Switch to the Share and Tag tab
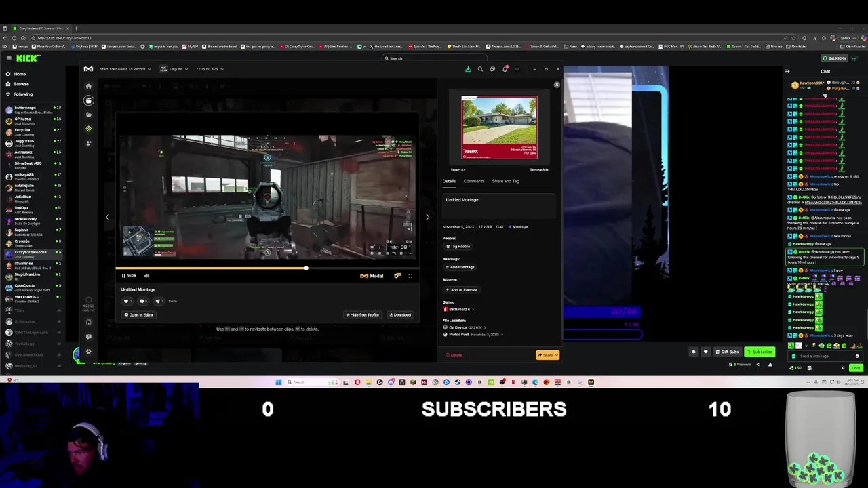 coord(505,181)
